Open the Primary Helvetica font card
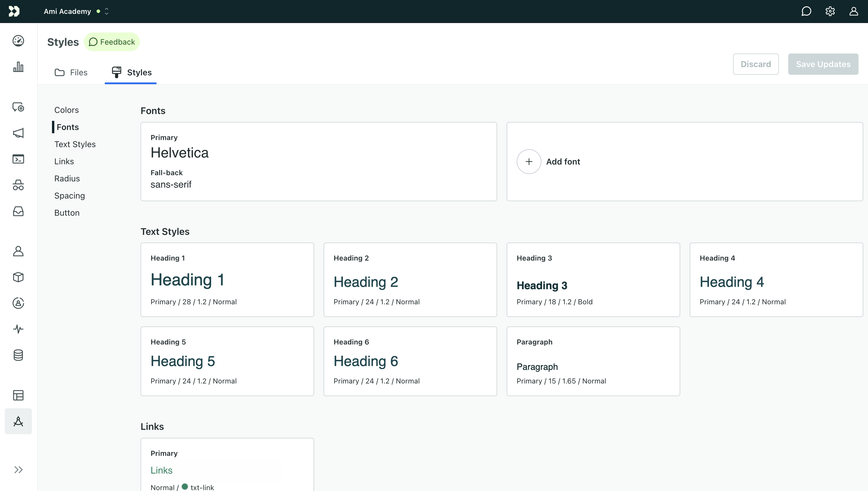The width and height of the screenshot is (868, 491). tap(319, 162)
